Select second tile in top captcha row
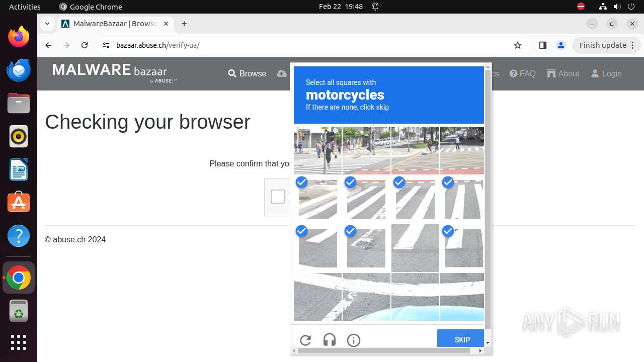Image resolution: width=644 pixels, height=362 pixels. point(366,150)
